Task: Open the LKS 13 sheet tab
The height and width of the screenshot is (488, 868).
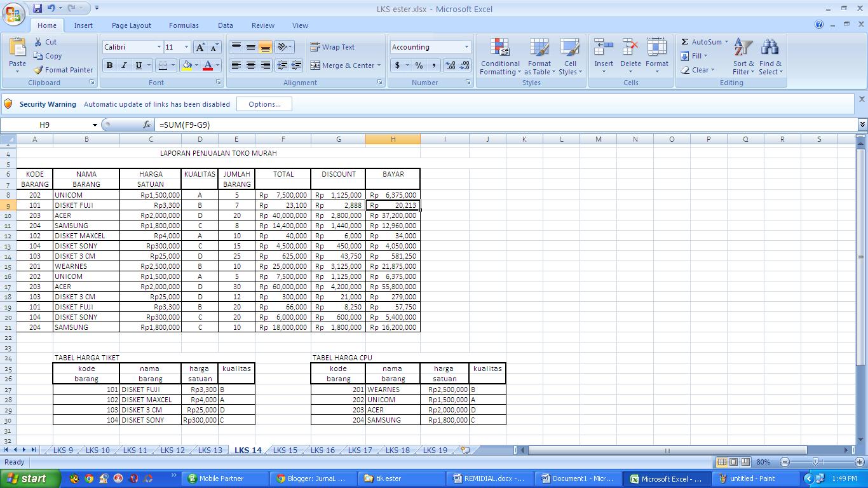Action: 210,450
